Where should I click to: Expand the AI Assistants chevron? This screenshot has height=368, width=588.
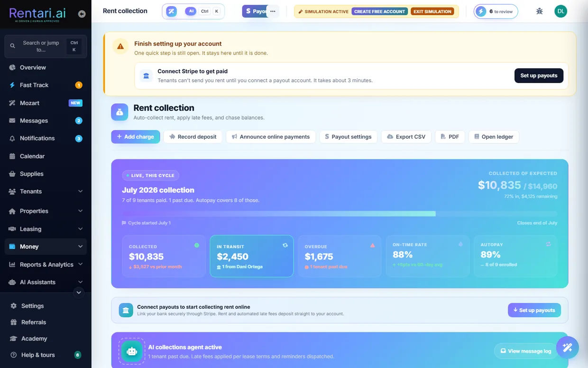[x=80, y=282]
